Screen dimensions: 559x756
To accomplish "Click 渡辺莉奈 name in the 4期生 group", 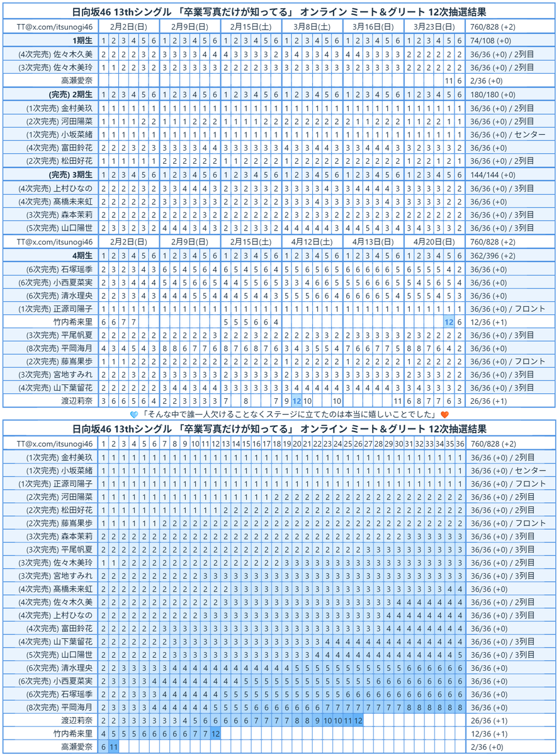I will 77,402.
